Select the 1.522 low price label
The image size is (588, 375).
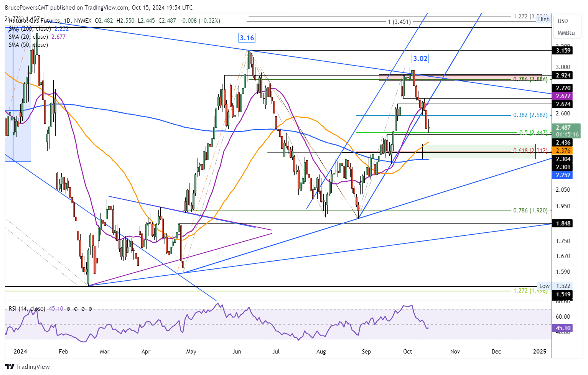(x=563, y=286)
